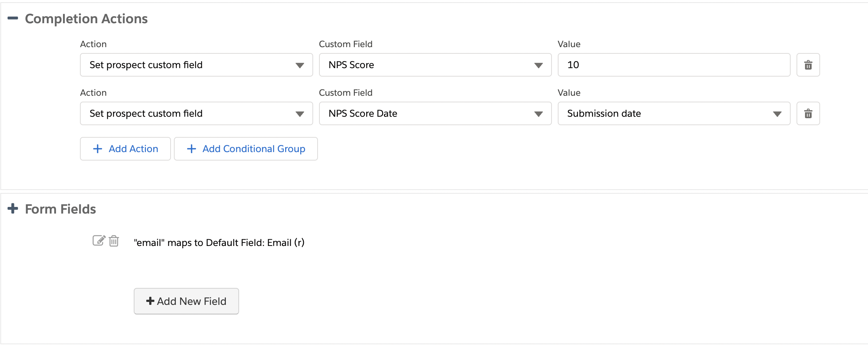This screenshot has height=352, width=868.
Task: Open Action dropdown in NPS Score Date row
Action: tap(196, 113)
